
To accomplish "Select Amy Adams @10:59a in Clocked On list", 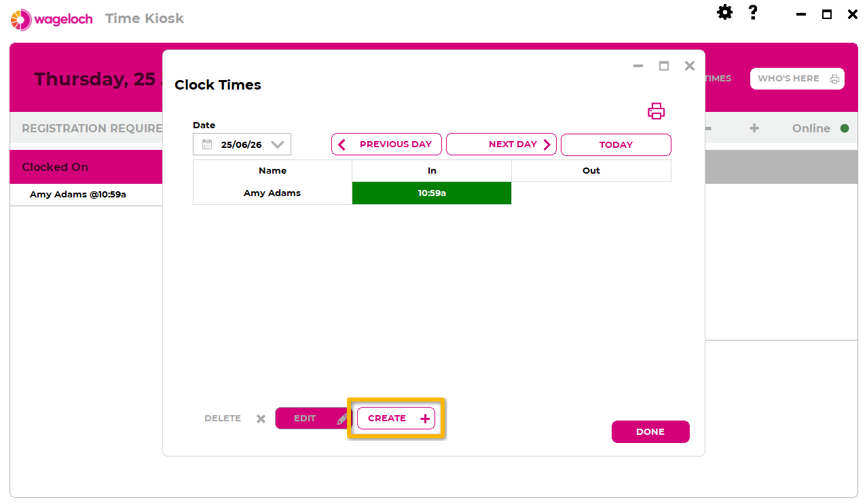I will click(x=78, y=195).
